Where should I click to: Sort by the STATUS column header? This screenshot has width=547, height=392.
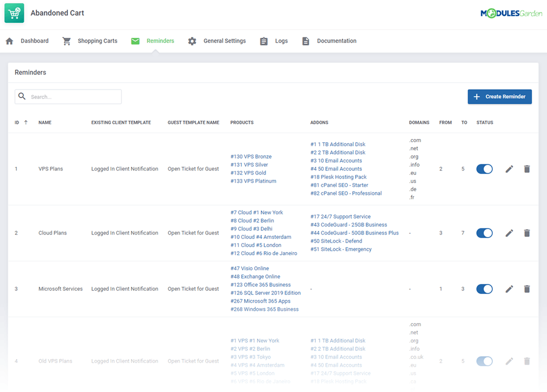pos(485,123)
